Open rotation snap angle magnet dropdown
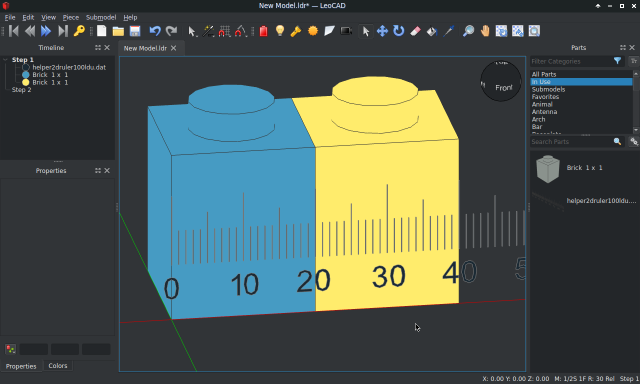640x384 pixels. pyautogui.click(x=241, y=31)
